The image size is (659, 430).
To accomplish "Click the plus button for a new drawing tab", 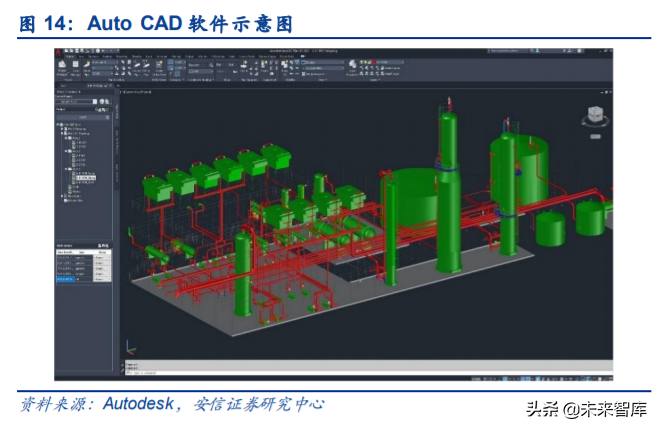I will point(118,86).
